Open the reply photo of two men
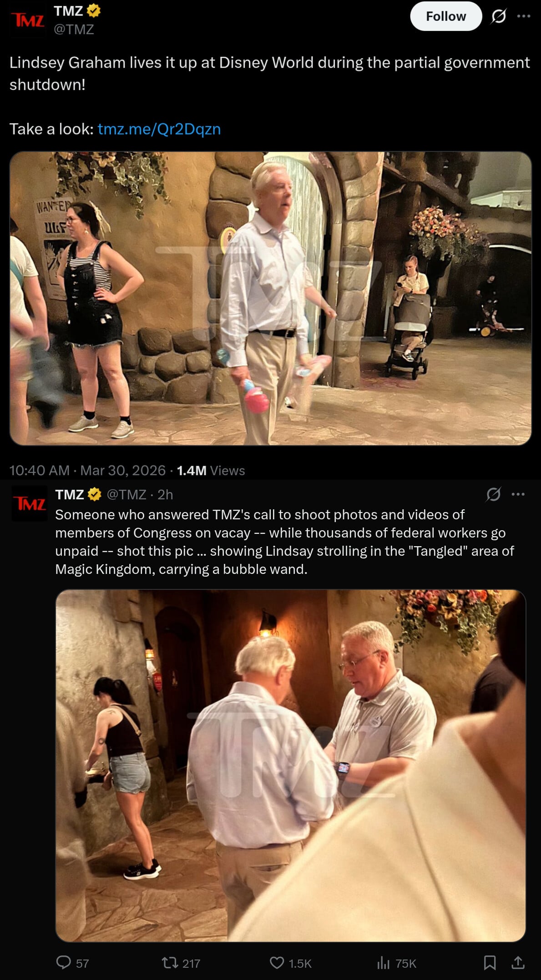This screenshot has height=980, width=541. coord(290,765)
